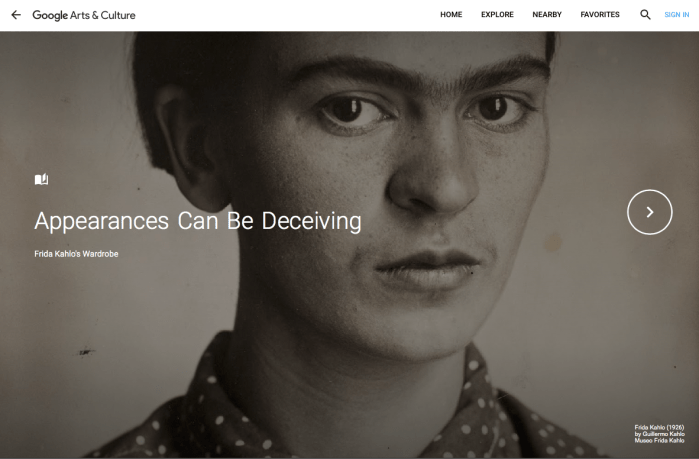Click the back arrow in the header

16,15
